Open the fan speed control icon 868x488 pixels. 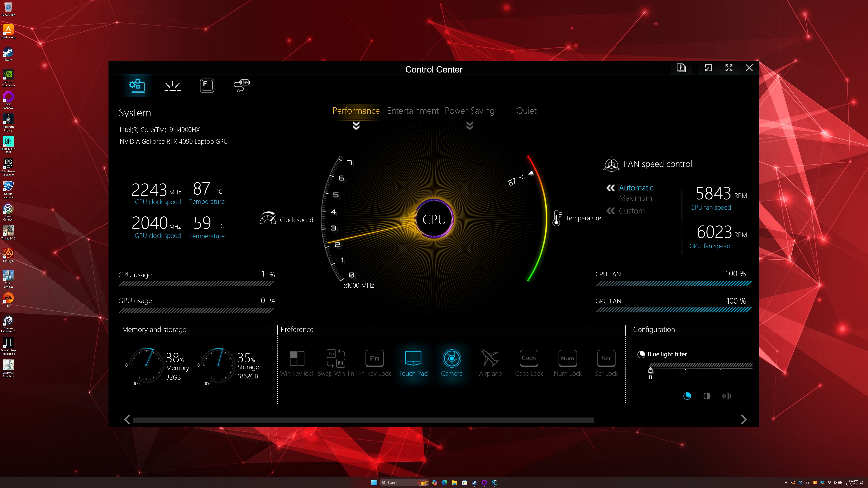(611, 164)
